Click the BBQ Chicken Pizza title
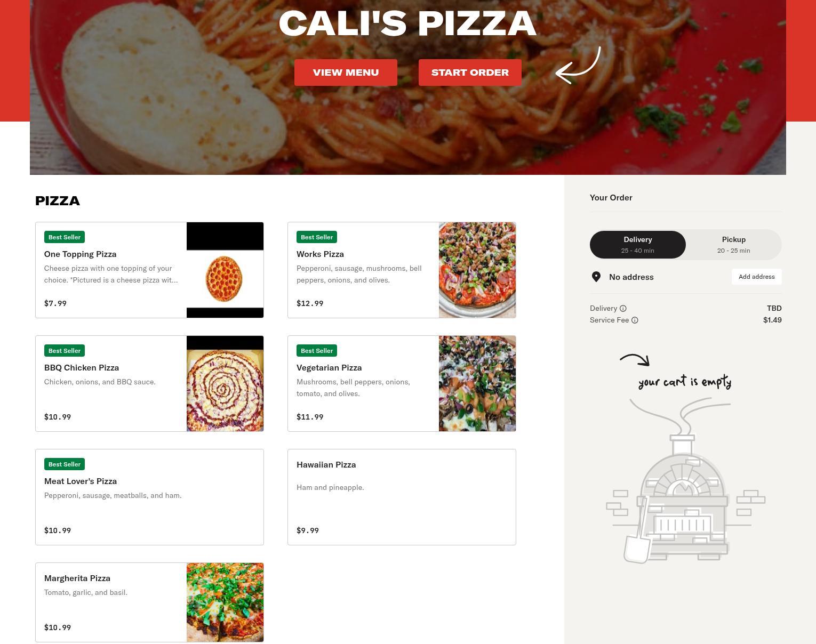Image resolution: width=816 pixels, height=644 pixels. [82, 368]
